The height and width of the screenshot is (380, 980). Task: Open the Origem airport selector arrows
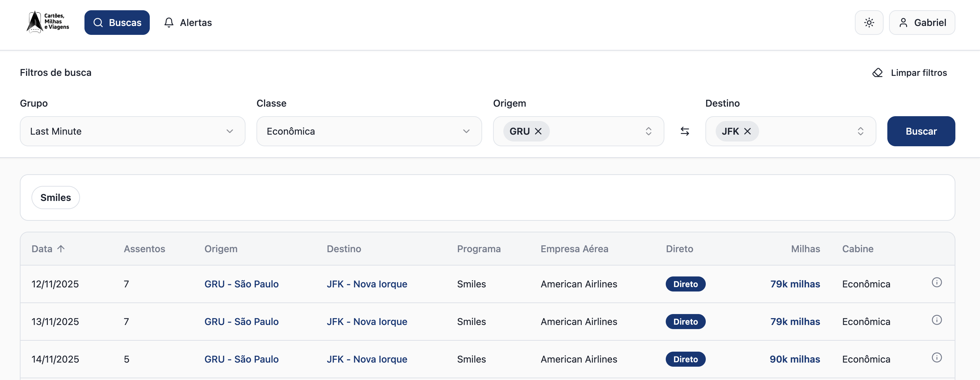[648, 131]
